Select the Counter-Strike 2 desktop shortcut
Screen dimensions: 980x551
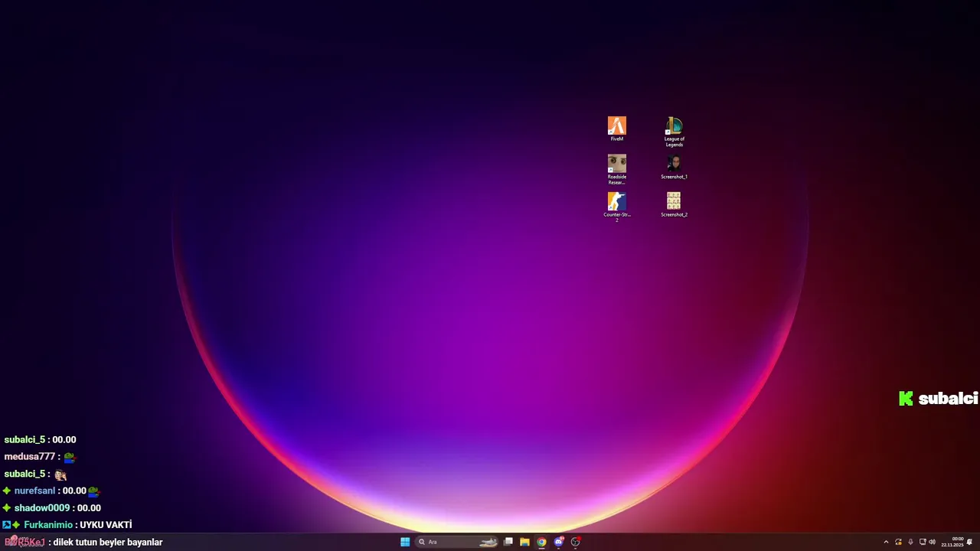[x=617, y=207]
